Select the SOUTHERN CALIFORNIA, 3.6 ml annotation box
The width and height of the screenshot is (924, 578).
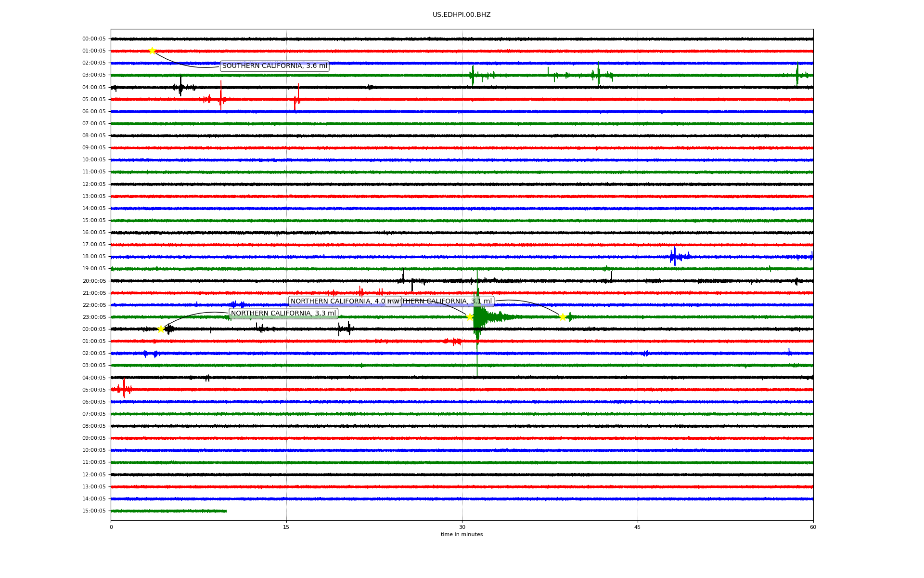click(x=274, y=66)
